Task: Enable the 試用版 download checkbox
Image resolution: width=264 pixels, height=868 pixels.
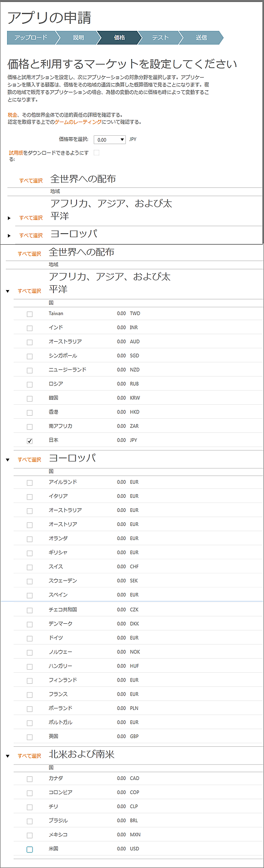Action: tap(97, 153)
